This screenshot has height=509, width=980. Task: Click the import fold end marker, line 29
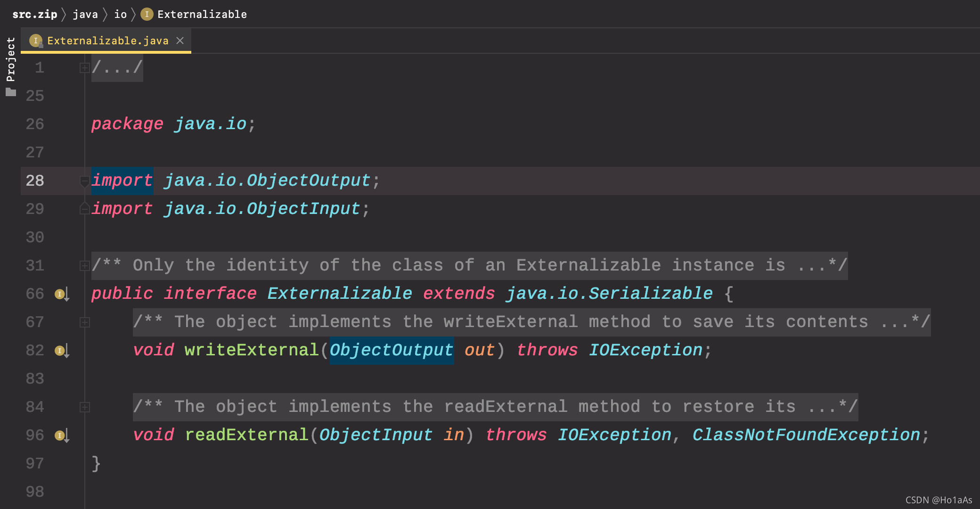pos(84,208)
